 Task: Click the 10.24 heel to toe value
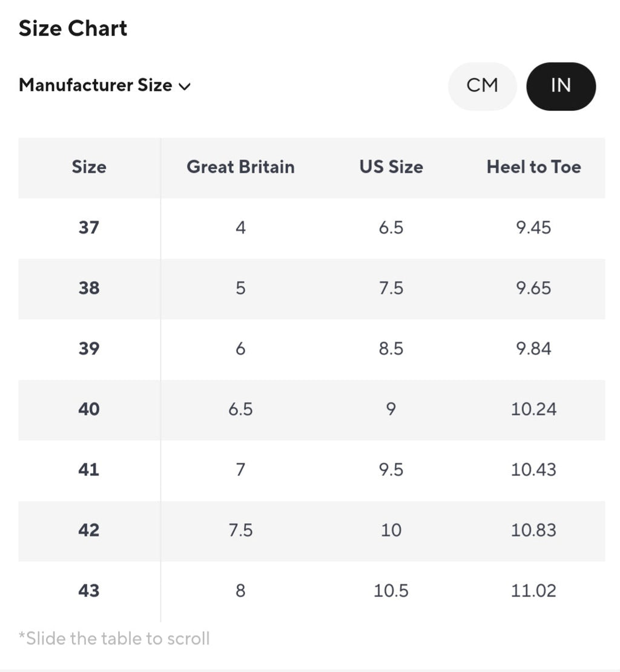pyautogui.click(x=533, y=409)
